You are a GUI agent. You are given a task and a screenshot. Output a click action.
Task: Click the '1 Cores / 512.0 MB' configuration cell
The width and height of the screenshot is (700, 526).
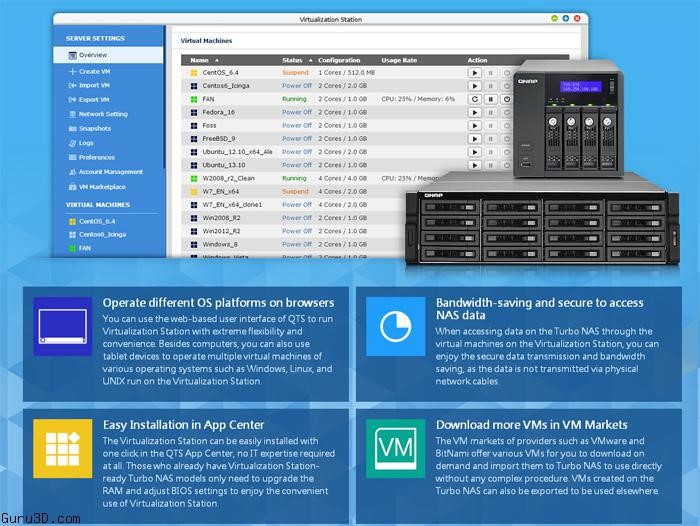tap(346, 72)
